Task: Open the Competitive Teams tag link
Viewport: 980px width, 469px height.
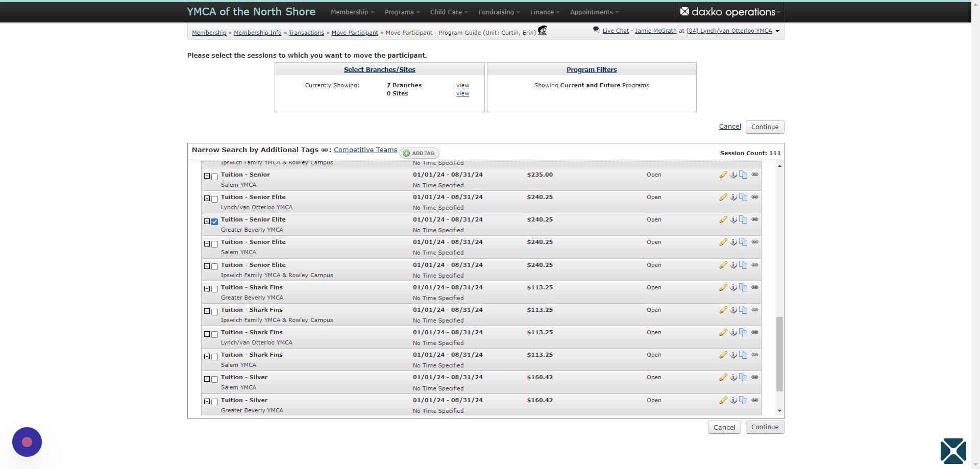Action: click(x=365, y=150)
